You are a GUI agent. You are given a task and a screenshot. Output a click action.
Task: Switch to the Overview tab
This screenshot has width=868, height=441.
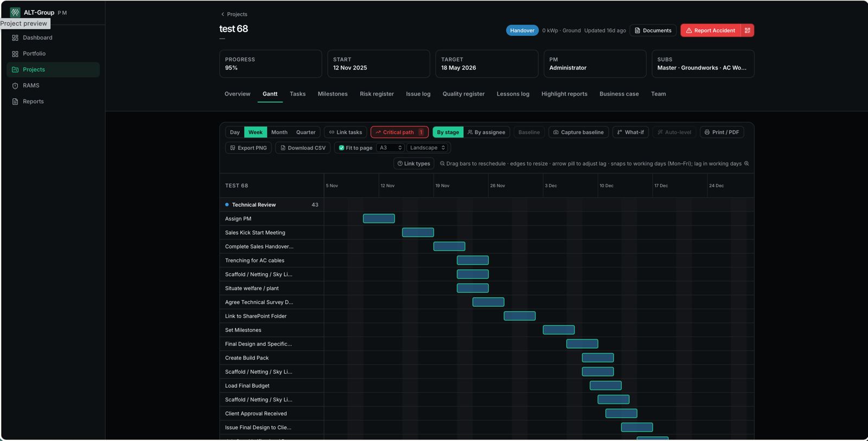[x=238, y=94]
